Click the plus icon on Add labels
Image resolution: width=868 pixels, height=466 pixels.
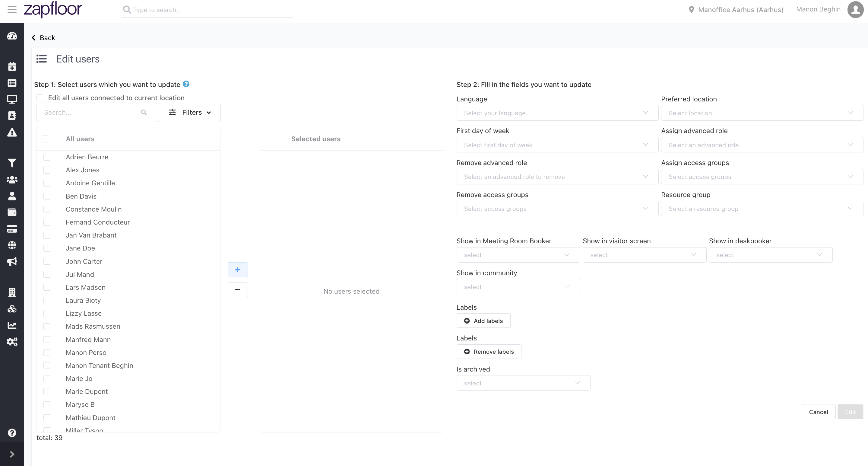[x=467, y=321]
